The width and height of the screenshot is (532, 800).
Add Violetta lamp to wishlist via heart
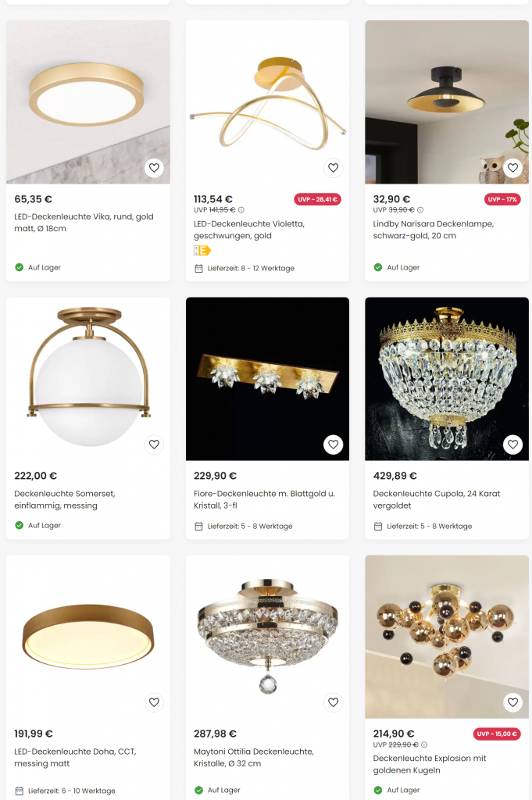[x=334, y=168]
